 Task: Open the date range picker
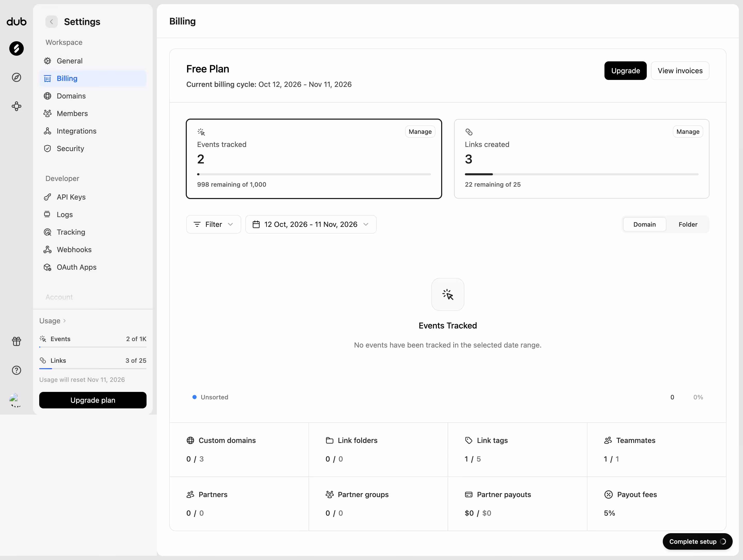(x=311, y=224)
